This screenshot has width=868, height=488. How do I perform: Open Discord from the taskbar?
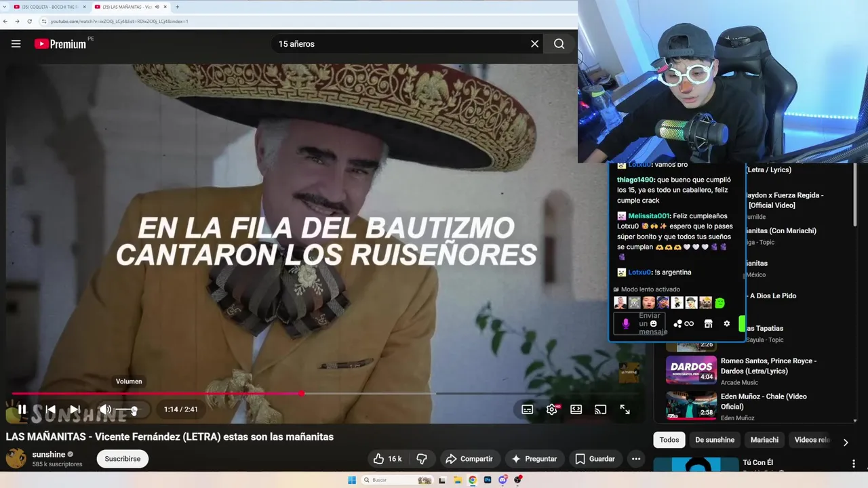click(502, 480)
